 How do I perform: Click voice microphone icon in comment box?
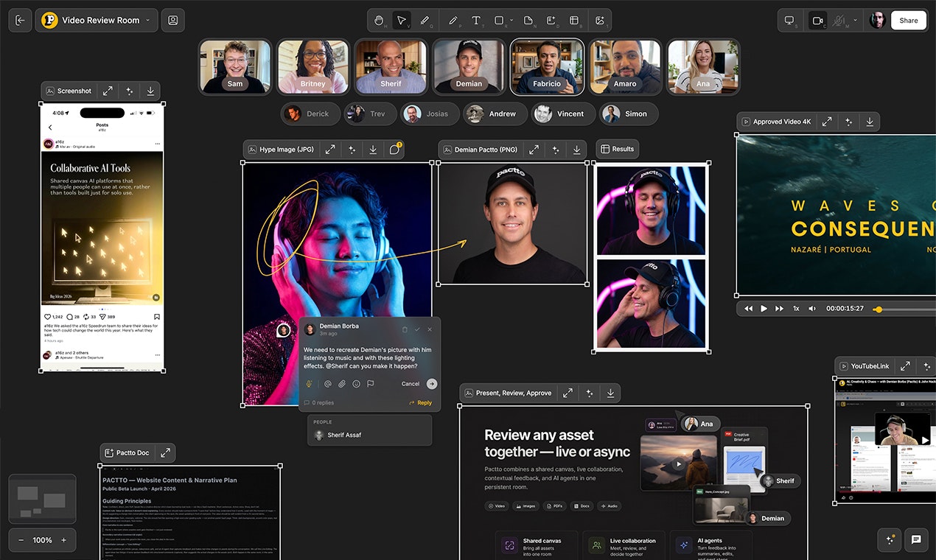310,383
